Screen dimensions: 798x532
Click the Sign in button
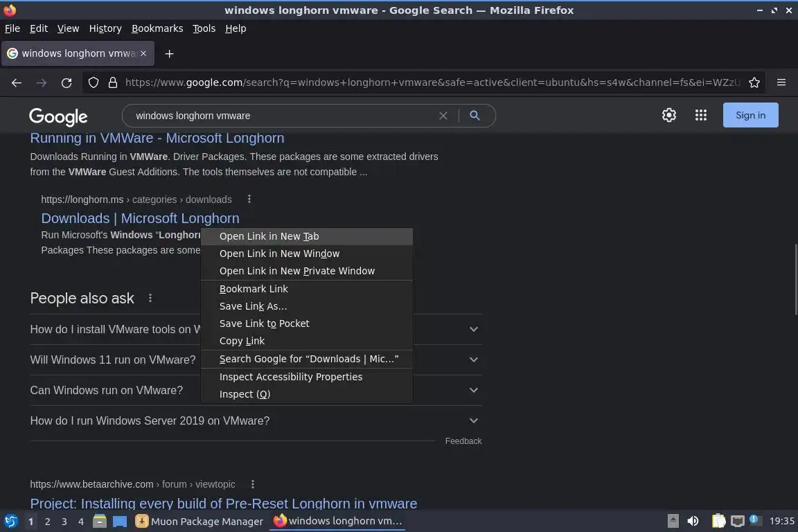tap(750, 115)
